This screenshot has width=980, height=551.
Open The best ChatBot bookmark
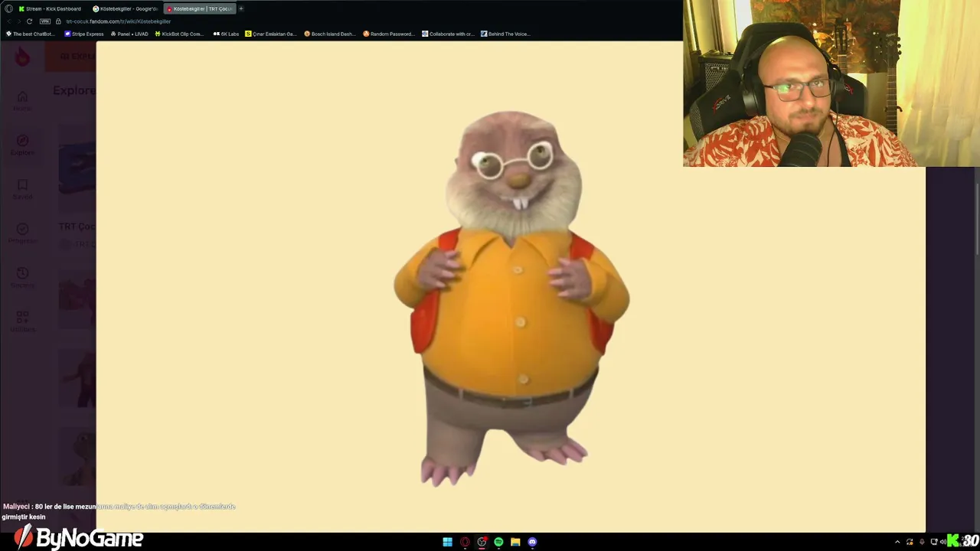(31, 34)
